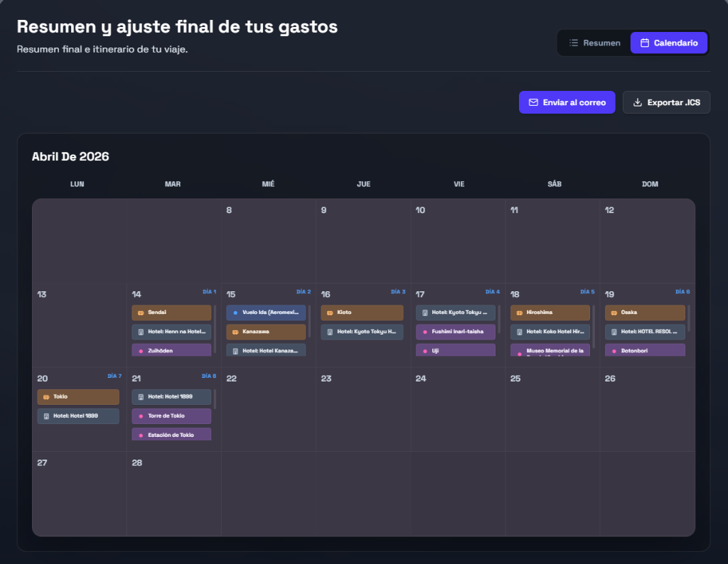Select the Torre de Tokio activity
Image resolution: width=728 pixels, height=564 pixels.
(x=171, y=416)
